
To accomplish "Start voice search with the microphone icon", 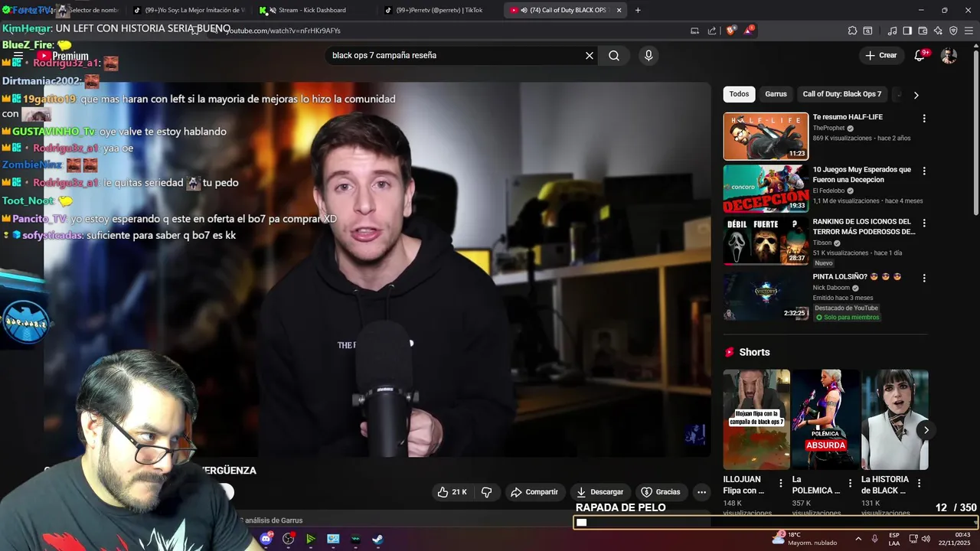I will click(x=648, y=55).
